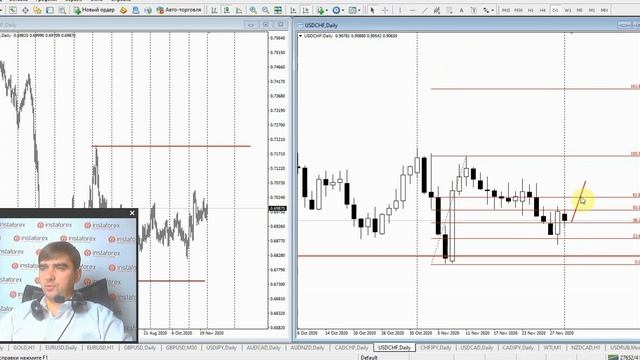Screen dimensions: 640x360
Task: Select the Trendline drawing tool
Action: point(424,10)
